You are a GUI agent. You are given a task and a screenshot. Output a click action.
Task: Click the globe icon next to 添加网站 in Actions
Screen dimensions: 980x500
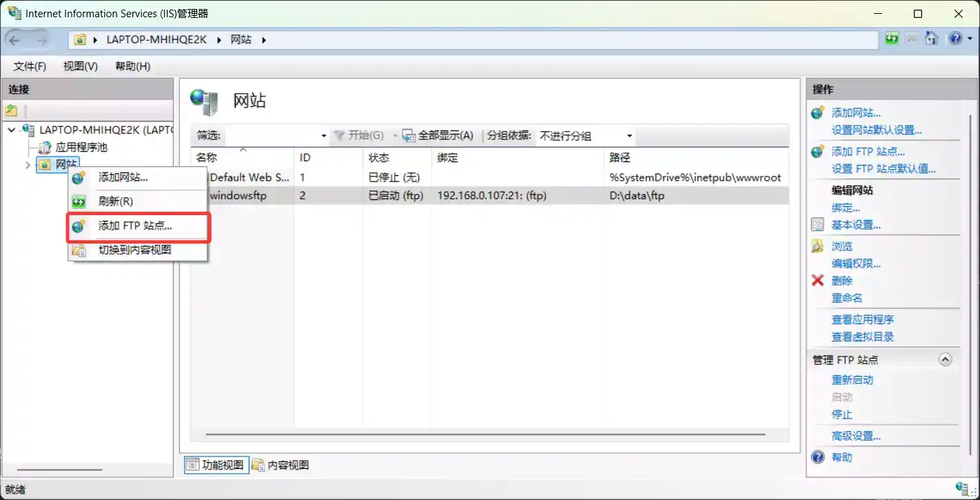[x=818, y=112]
